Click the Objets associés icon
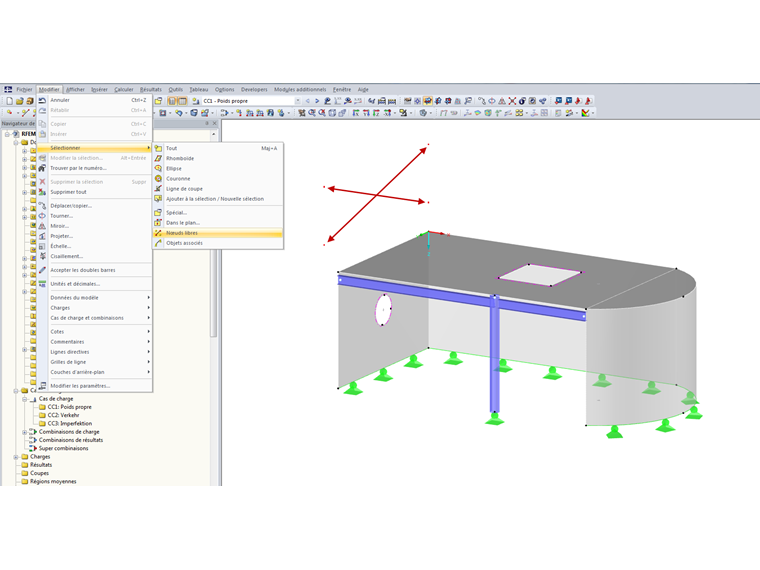Viewport: 760px width, 570px height. [x=158, y=243]
